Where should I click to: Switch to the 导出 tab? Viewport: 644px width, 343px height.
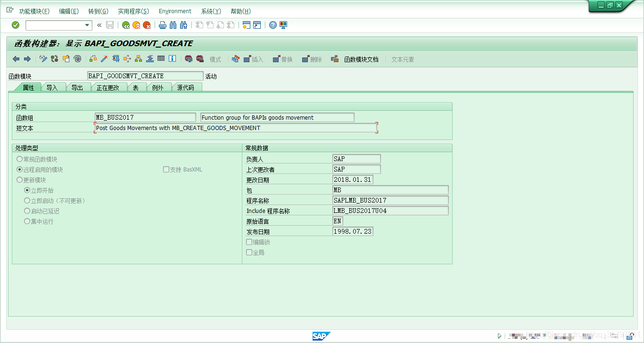coord(77,88)
